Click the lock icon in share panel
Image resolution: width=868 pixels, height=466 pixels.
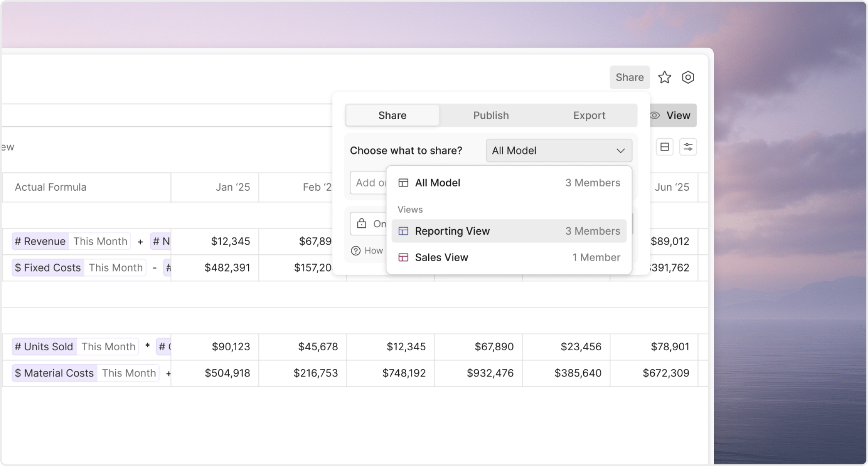click(x=361, y=224)
